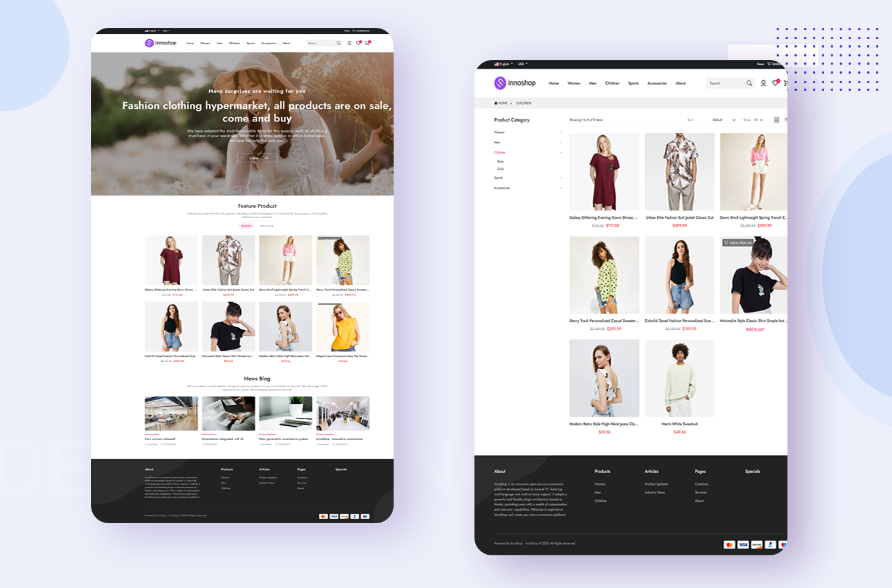Select the Bestseller pill under Feature Product
Viewport: 892px width, 588px height.
pyautogui.click(x=246, y=226)
